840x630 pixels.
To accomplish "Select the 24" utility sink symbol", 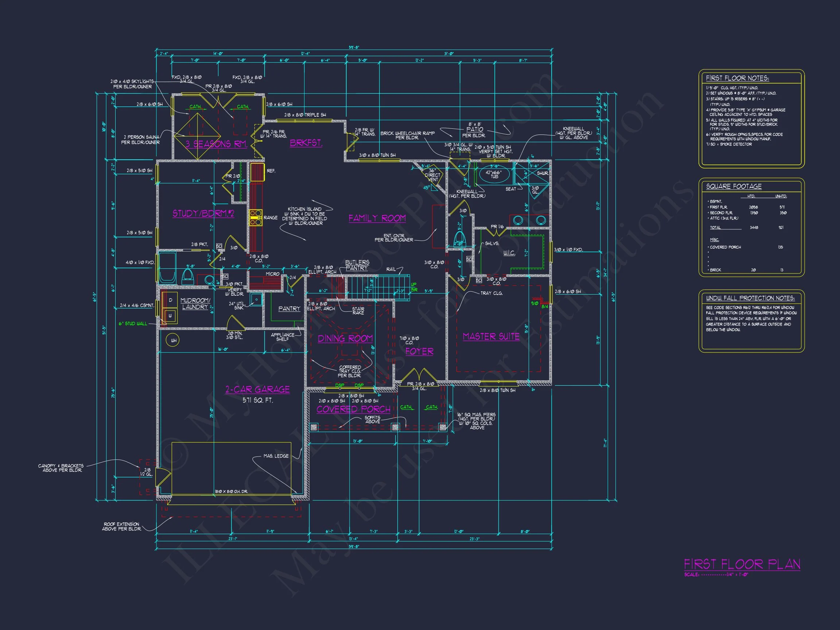I will 256,299.
